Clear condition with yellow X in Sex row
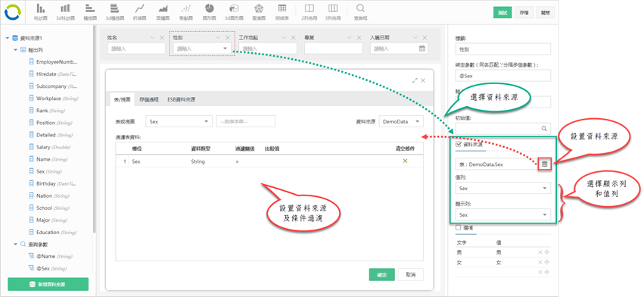Screen dimensions: 644x297 [405, 161]
